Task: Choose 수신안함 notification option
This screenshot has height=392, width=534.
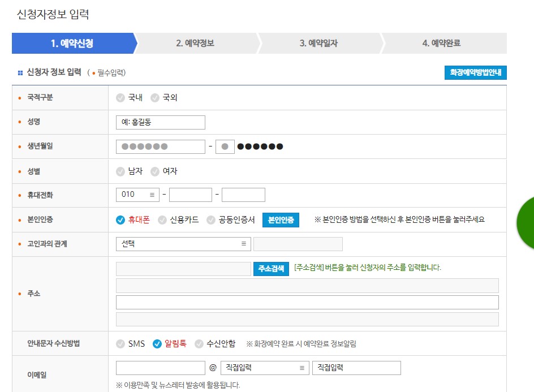Action: pos(199,344)
